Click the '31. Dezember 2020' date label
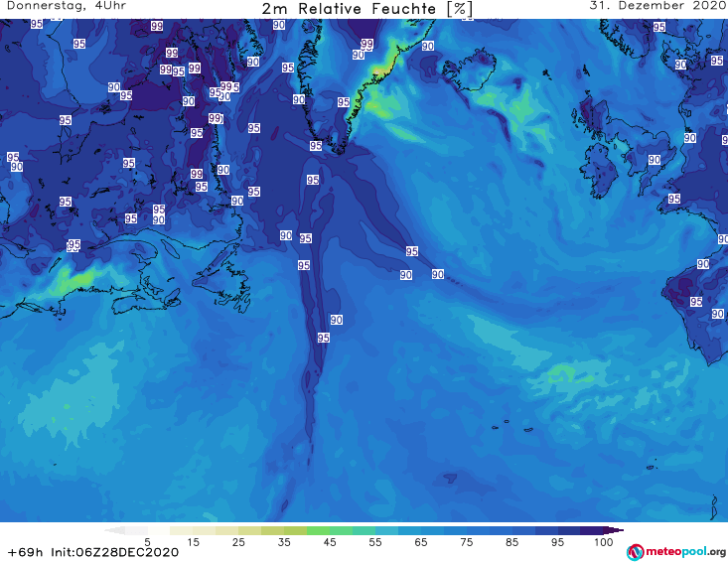 click(657, 6)
